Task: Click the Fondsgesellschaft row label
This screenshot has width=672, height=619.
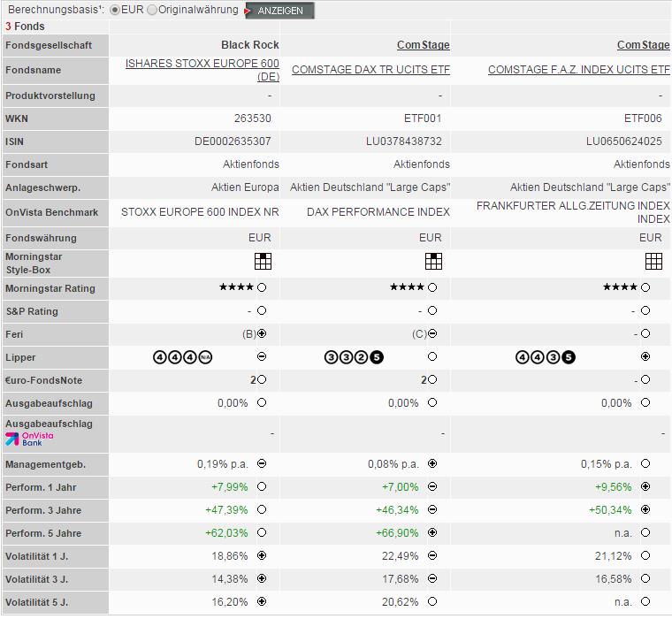Action: 49,45
